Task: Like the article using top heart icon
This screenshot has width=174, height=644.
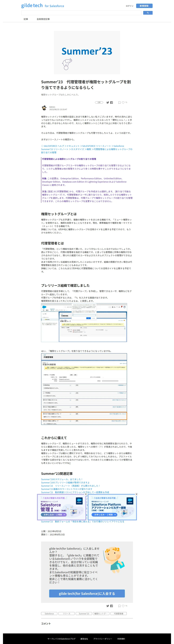Action: click(123, 103)
